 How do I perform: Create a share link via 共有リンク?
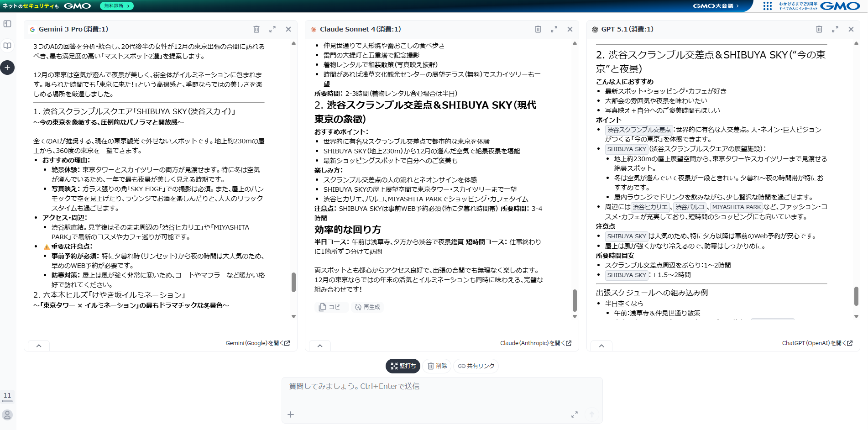(x=476, y=366)
